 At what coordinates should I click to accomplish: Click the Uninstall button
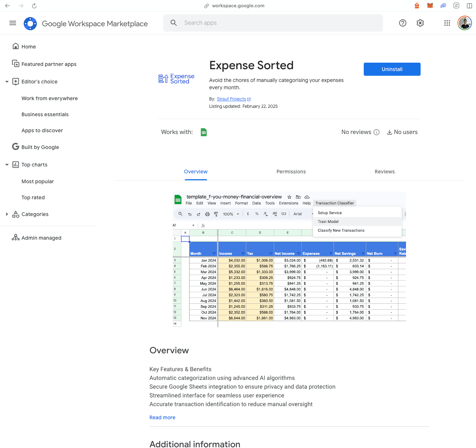tap(392, 69)
